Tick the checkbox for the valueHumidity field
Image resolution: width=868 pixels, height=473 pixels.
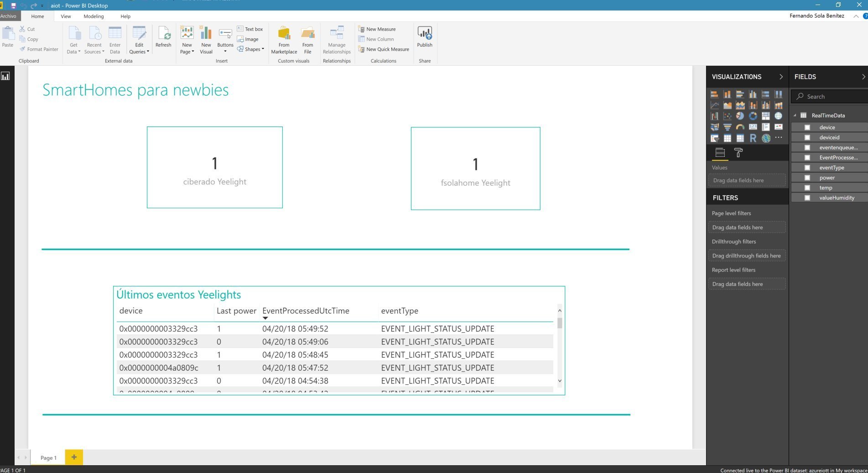(x=807, y=198)
